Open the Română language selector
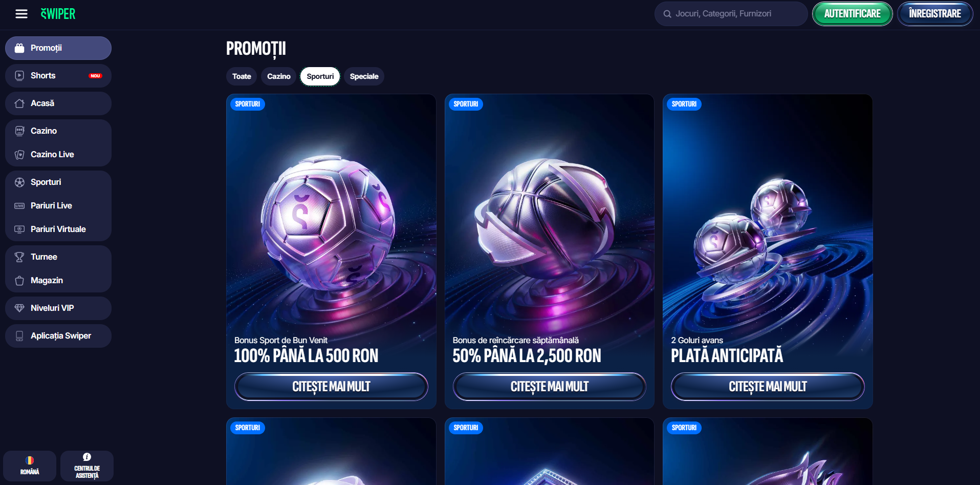This screenshot has width=980, height=485. 30,466
